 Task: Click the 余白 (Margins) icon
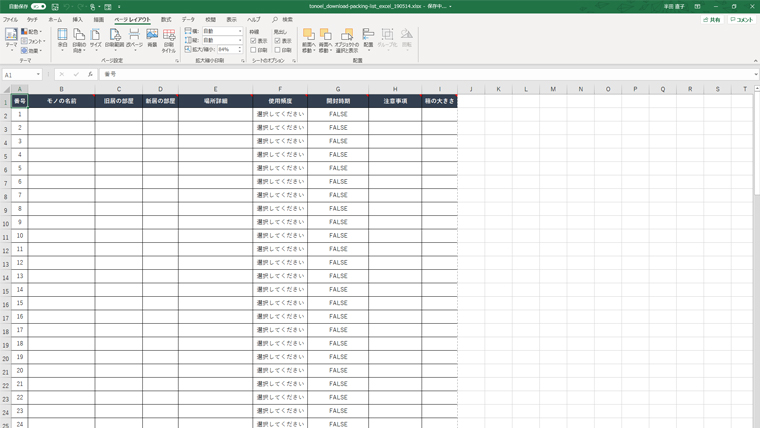(62, 38)
